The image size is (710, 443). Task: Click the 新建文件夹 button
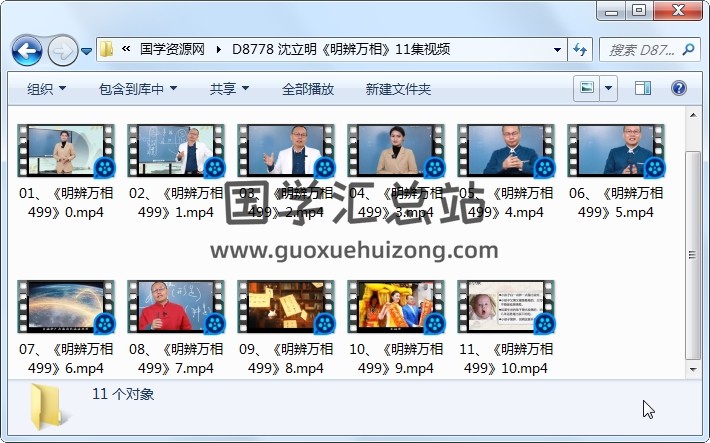pyautogui.click(x=398, y=89)
